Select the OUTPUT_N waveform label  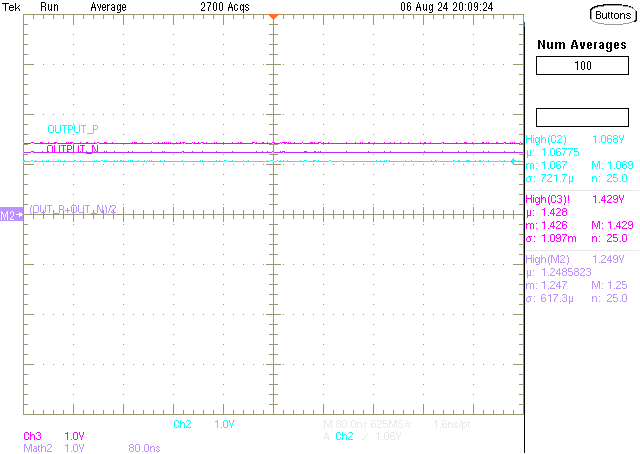(73, 149)
